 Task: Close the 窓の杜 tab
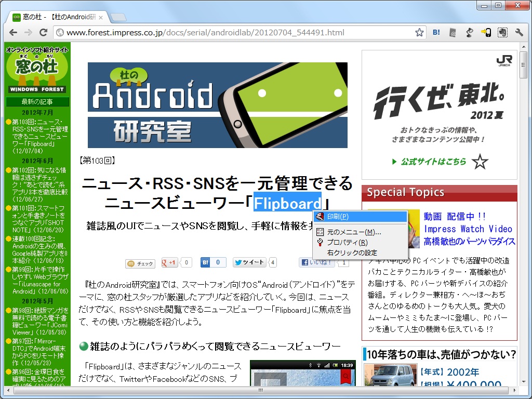tap(101, 18)
